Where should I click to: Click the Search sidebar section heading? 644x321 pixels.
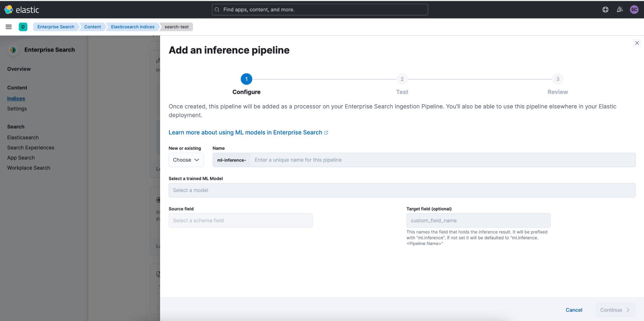pos(16,127)
